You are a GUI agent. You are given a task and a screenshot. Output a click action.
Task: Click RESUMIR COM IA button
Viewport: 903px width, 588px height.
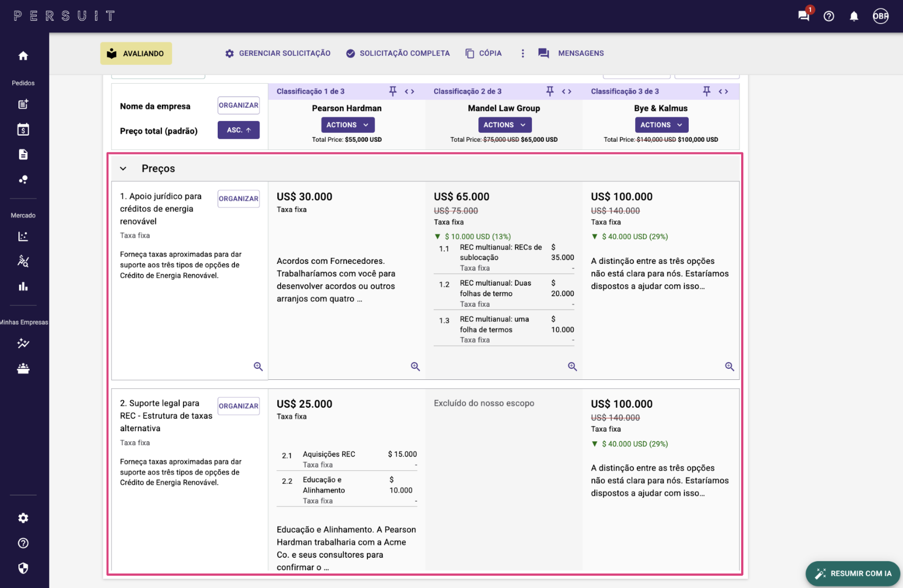coord(853,573)
